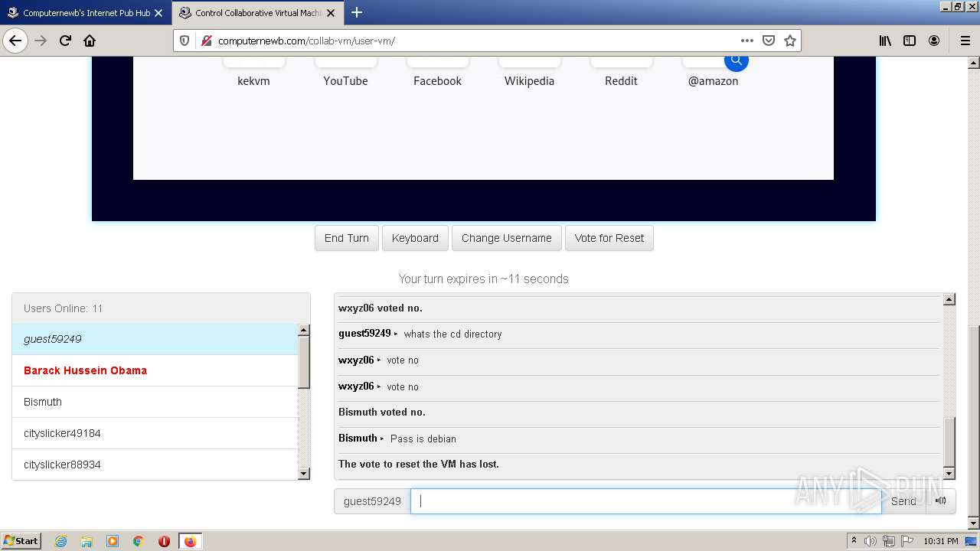Go forward with the browser forward arrow
Image resolution: width=980 pixels, height=551 pixels.
click(x=41, y=41)
